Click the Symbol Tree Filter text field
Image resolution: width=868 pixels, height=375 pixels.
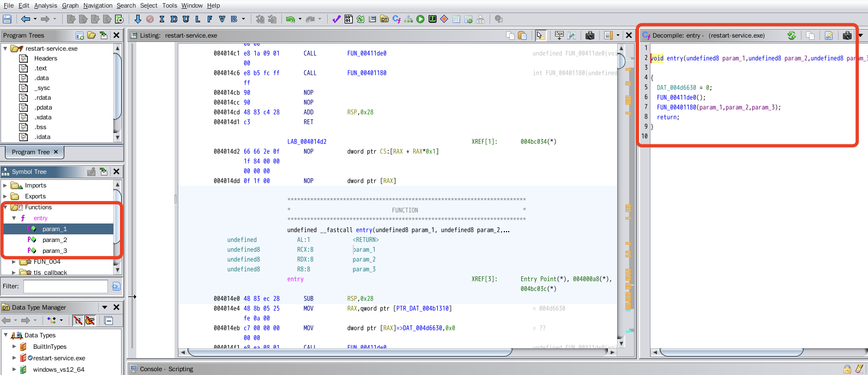tap(65, 286)
